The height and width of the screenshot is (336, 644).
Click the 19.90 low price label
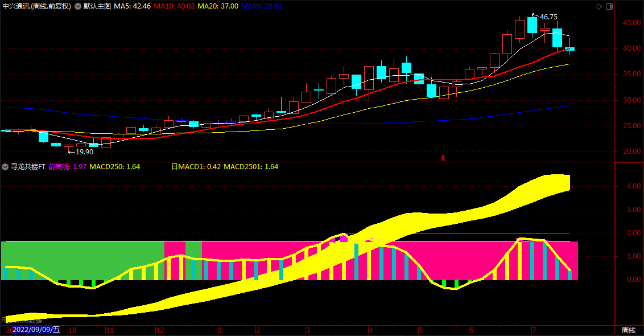coord(84,151)
